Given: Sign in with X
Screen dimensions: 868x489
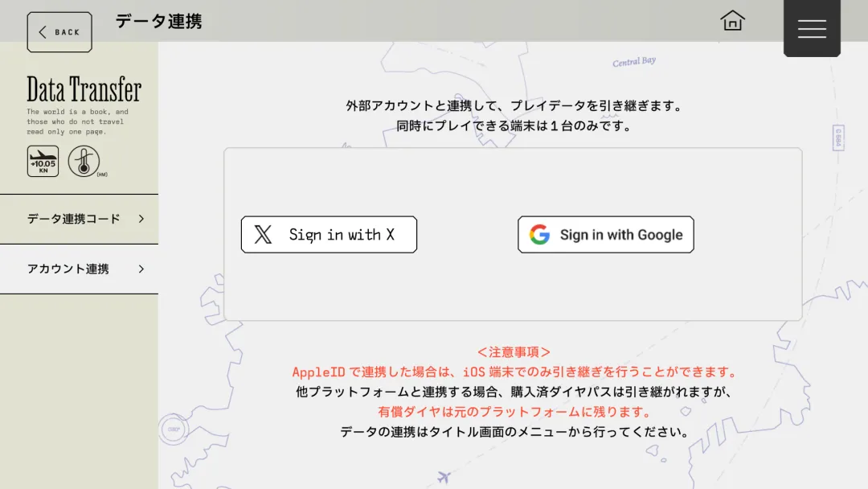Looking at the screenshot, I should tap(329, 235).
